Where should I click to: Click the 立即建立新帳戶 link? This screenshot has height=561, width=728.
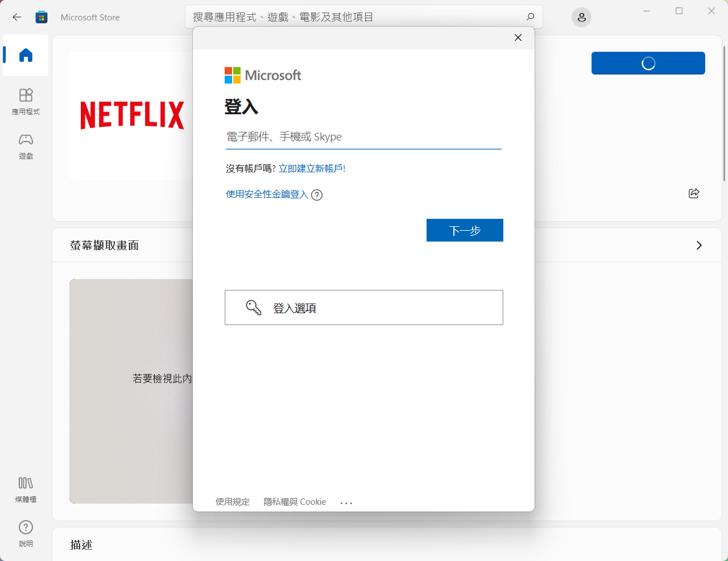click(311, 169)
